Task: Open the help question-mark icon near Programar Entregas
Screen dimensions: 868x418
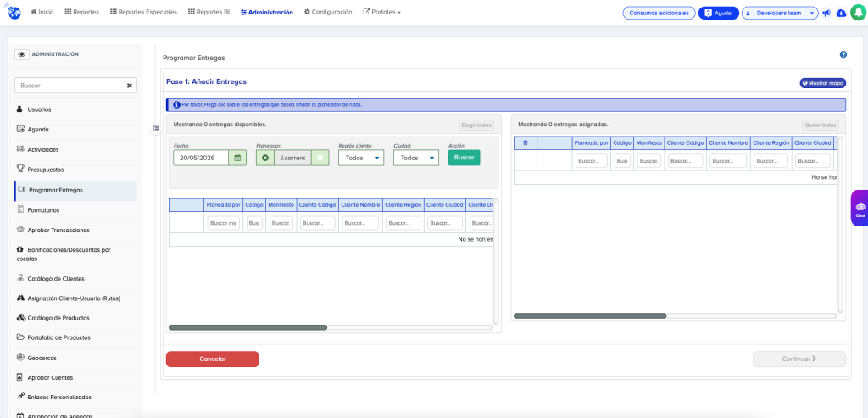Action: pos(843,54)
